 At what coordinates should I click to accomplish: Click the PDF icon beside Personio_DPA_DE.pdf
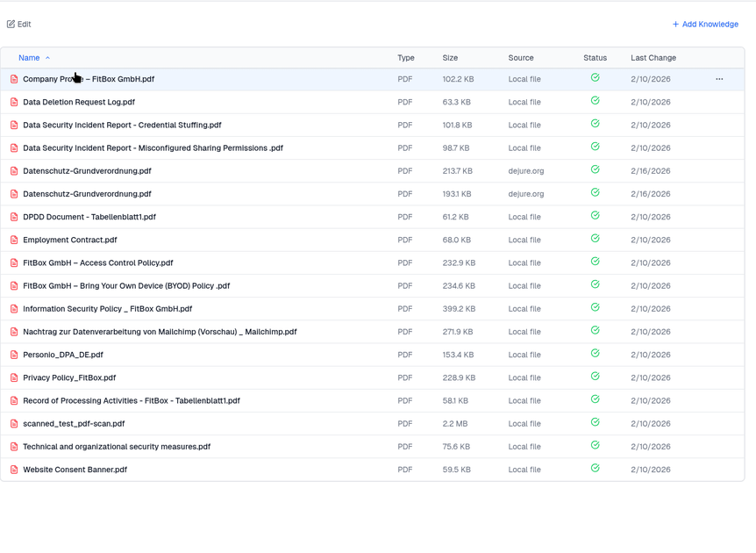click(14, 355)
